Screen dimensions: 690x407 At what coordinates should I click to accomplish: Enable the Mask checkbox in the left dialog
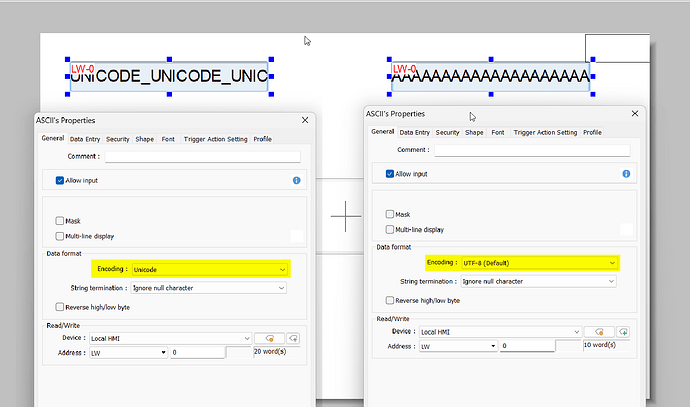pos(60,221)
